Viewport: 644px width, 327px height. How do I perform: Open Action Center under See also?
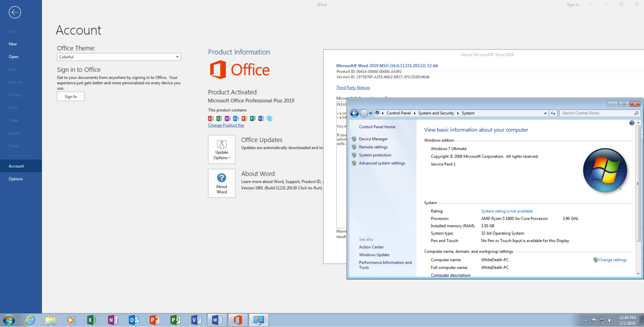click(x=371, y=247)
